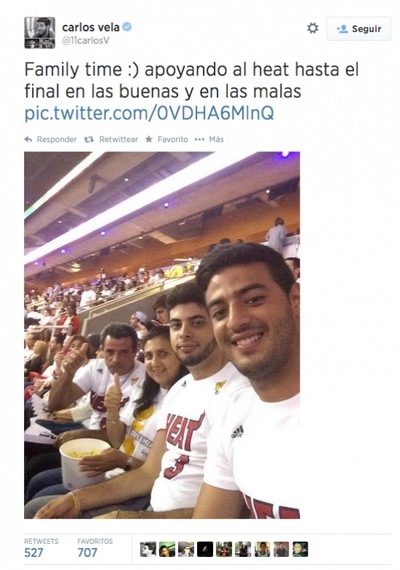Open the pic.twitter.com/0VDHA6MlnQ link
400x570 pixels.
149,113
